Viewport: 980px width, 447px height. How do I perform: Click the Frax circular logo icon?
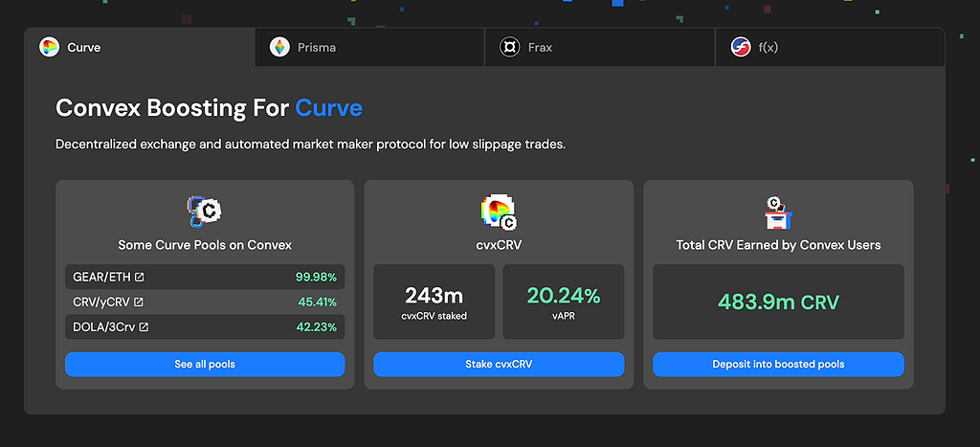tap(510, 48)
